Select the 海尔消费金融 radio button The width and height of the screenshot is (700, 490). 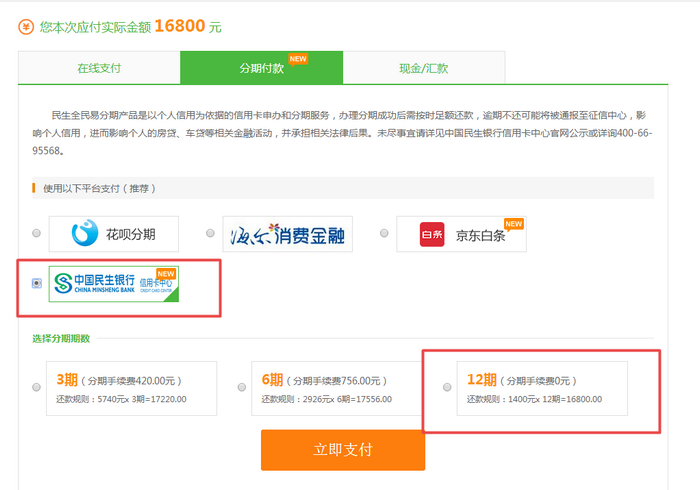tap(211, 234)
